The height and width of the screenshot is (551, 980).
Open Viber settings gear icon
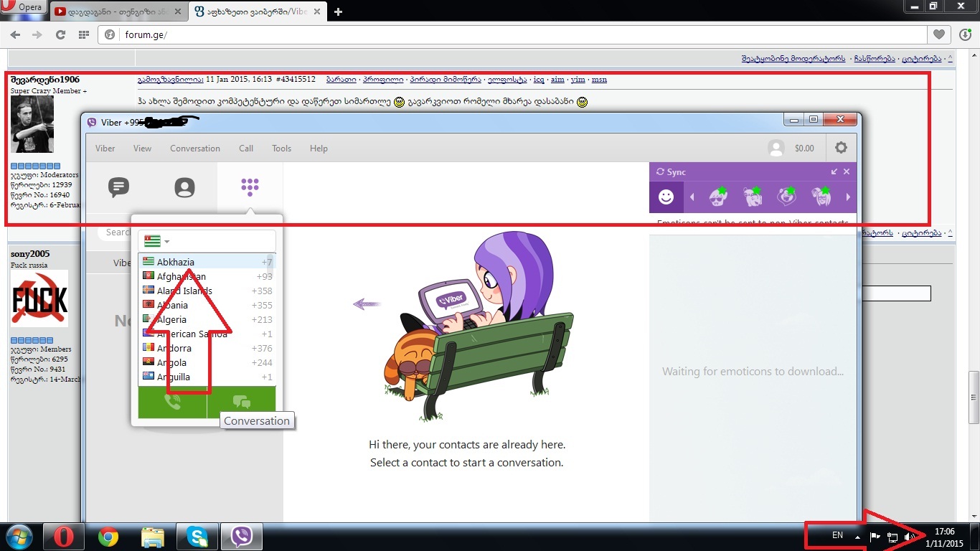tap(841, 148)
